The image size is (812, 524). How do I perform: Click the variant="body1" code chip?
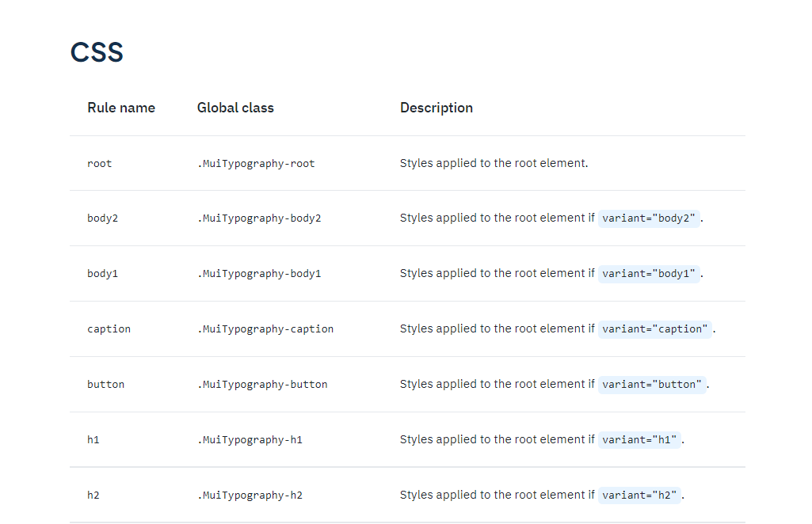[649, 274]
